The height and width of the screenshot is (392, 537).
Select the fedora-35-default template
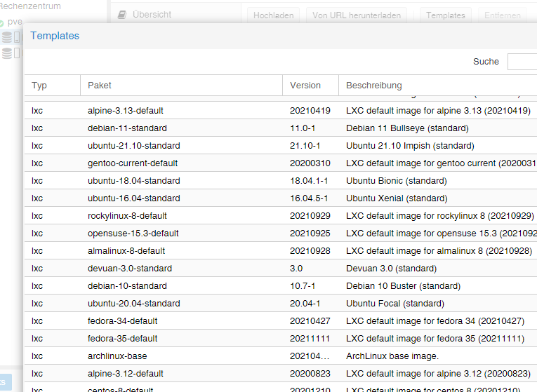[x=281, y=338]
